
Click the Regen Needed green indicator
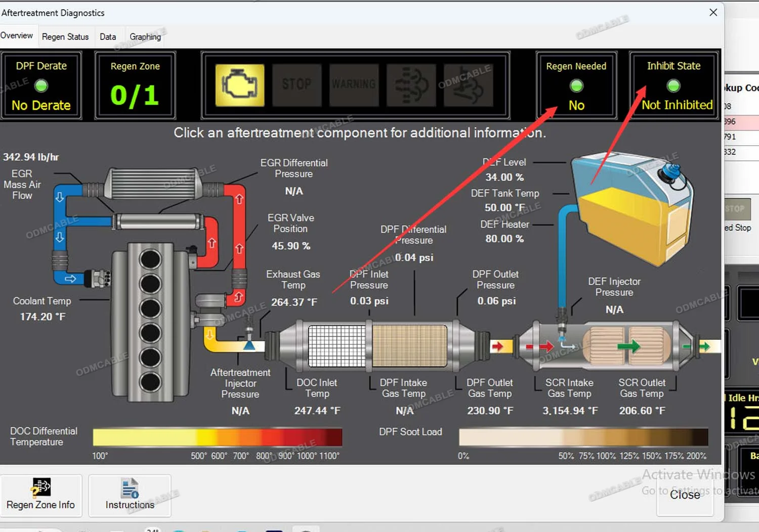[x=576, y=86]
